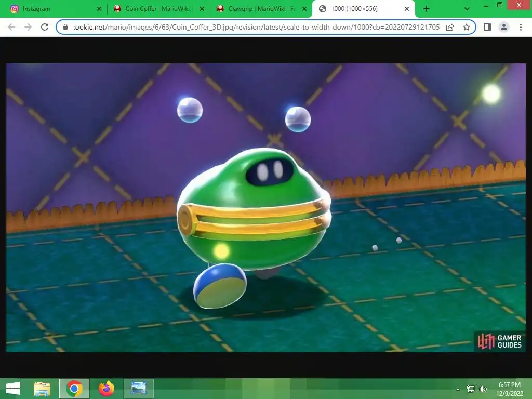
Task: Show hidden system tray icons
Action: click(458, 389)
